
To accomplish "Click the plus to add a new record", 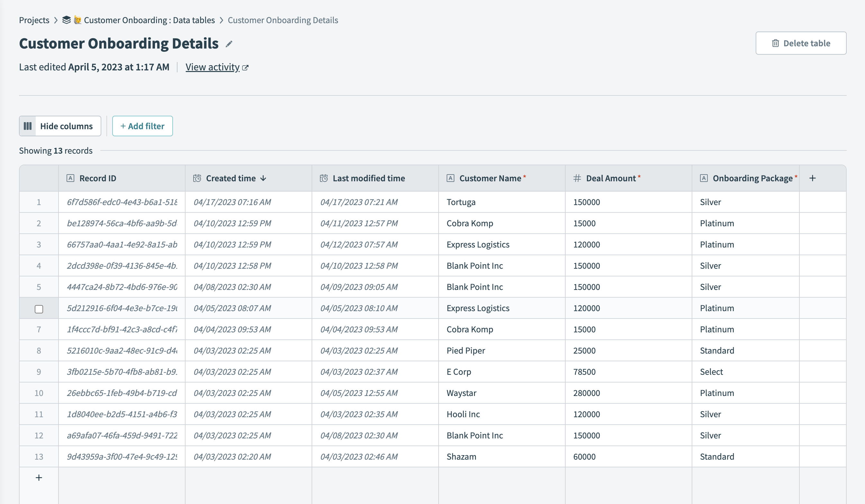I will (x=39, y=477).
